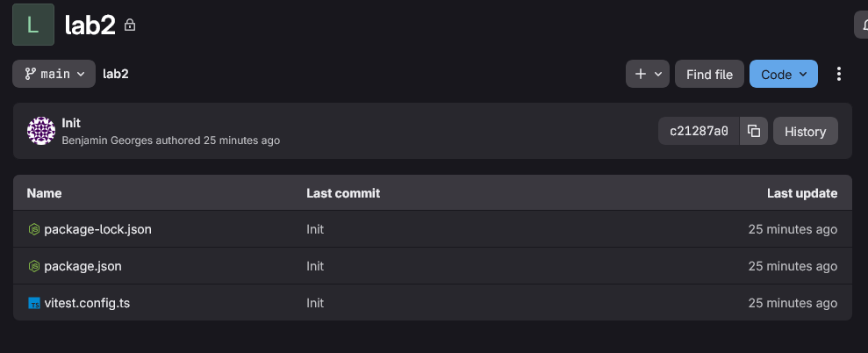The height and width of the screenshot is (353, 868).
Task: Open the package-lock.json file
Action: pyautogui.click(x=97, y=229)
